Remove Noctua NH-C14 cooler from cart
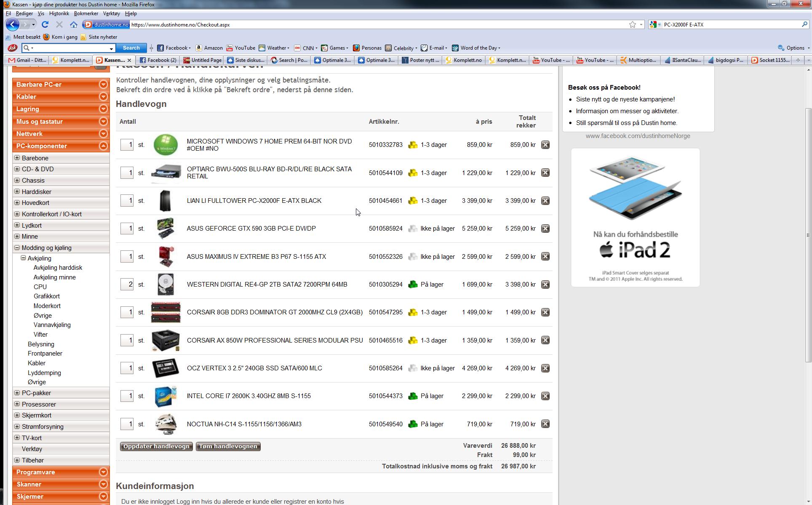Image resolution: width=812 pixels, height=505 pixels. coord(545,424)
